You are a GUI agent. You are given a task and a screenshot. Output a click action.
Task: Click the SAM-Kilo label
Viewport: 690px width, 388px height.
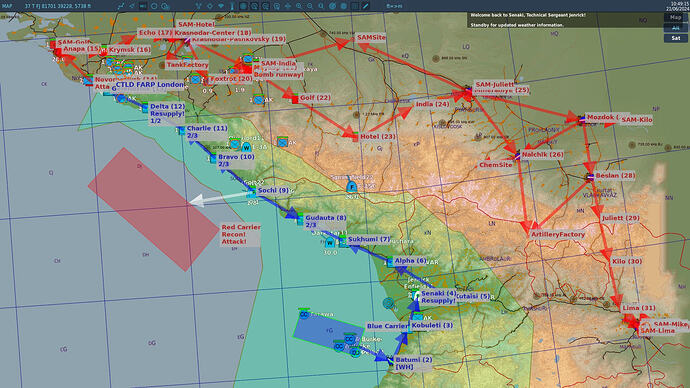pyautogui.click(x=637, y=120)
